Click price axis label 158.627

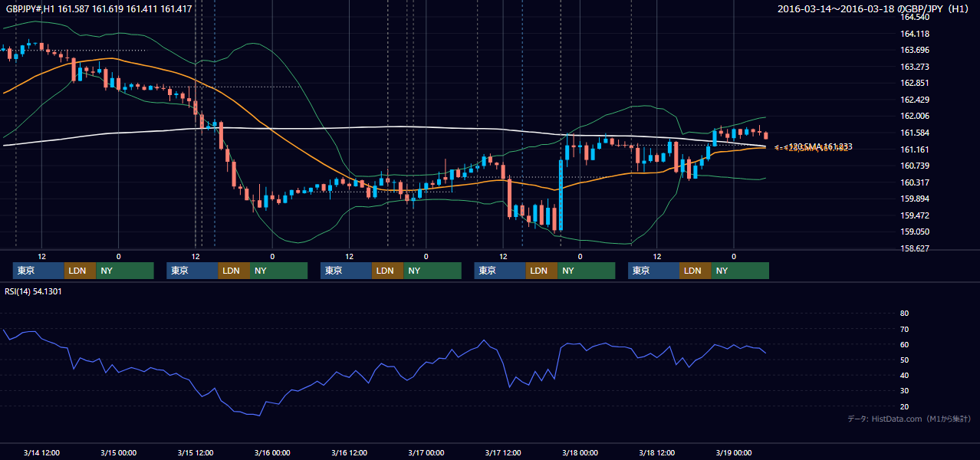point(914,248)
